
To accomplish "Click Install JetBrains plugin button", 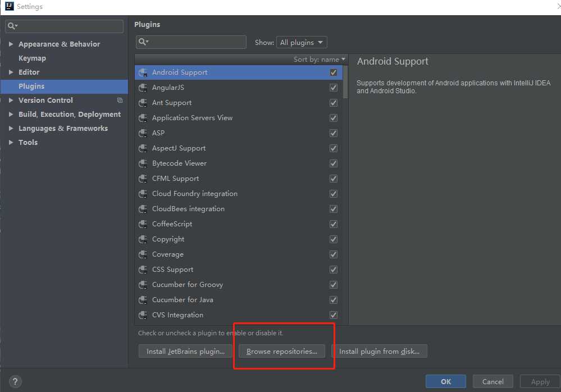I will (185, 351).
